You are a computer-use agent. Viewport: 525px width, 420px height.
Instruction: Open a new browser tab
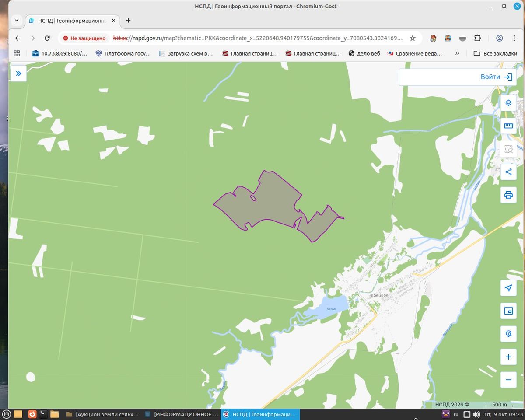pyautogui.click(x=128, y=21)
